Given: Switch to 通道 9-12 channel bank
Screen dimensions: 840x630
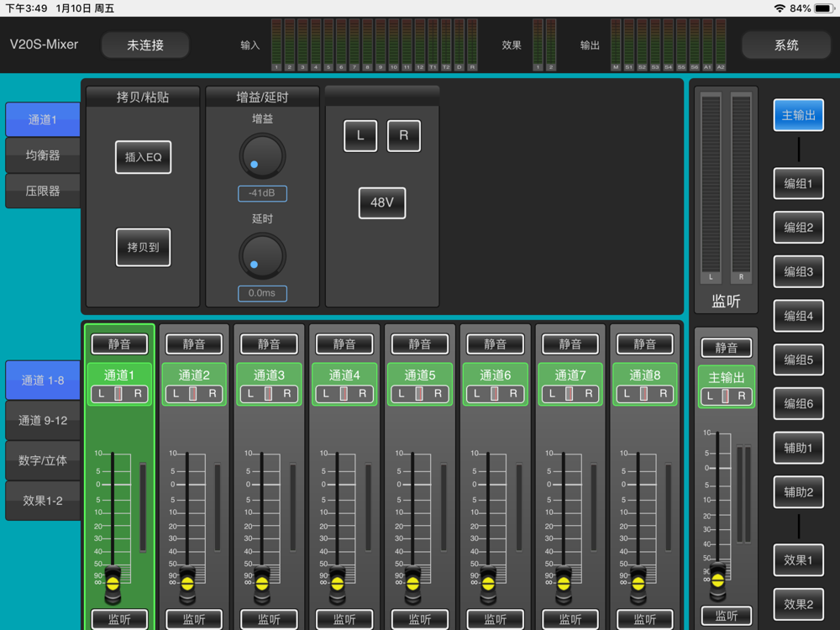Looking at the screenshot, I should 43,421.
